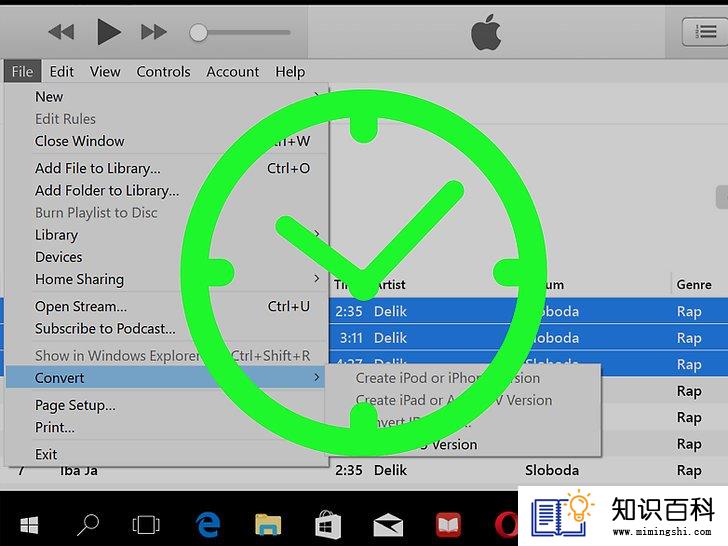Skip forward with the fast-forward button

[154, 32]
